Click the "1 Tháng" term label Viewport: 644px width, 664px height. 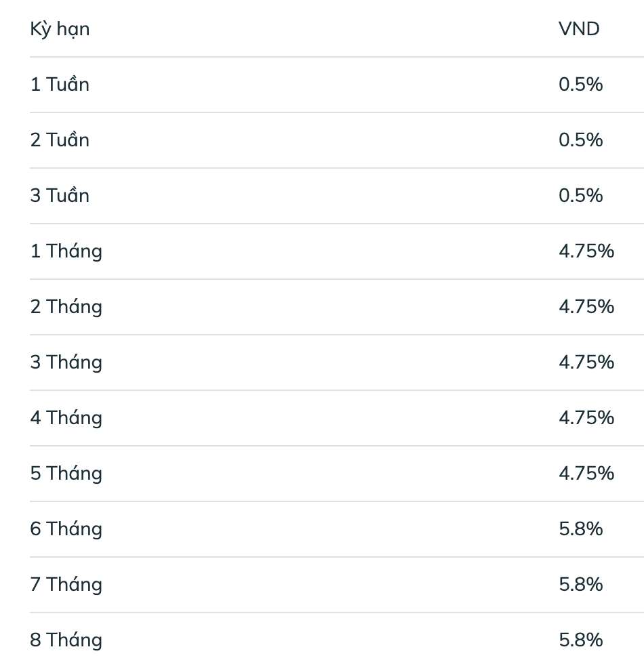(66, 251)
